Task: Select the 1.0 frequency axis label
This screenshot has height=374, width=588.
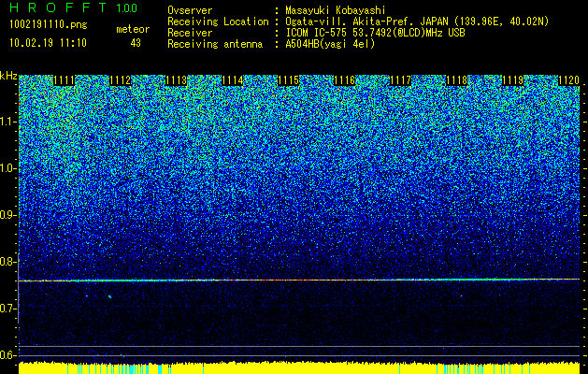Action: (x=8, y=168)
